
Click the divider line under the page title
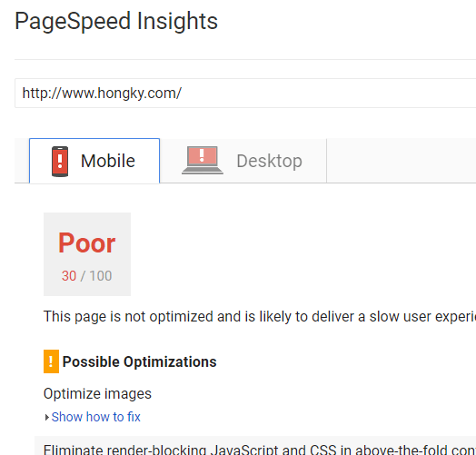click(245, 60)
